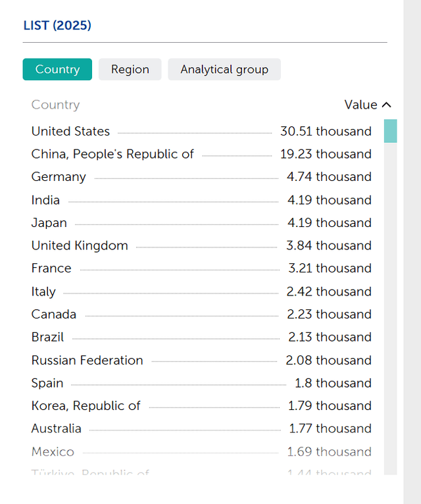Pick India in the country list
The width and height of the screenshot is (421, 504).
pos(45,200)
